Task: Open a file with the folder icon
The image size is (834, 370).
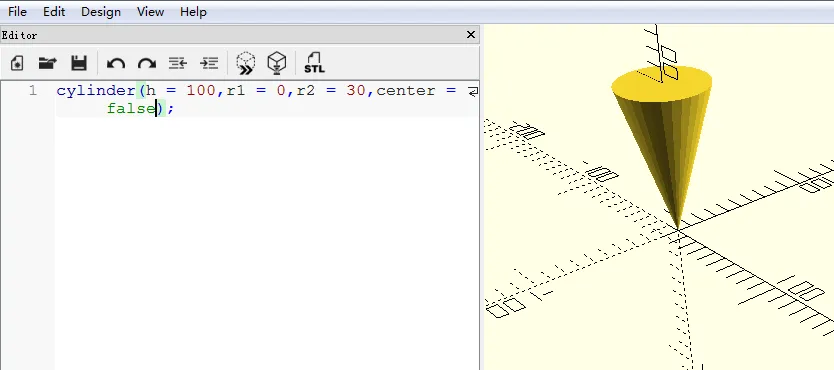Action: (x=48, y=63)
